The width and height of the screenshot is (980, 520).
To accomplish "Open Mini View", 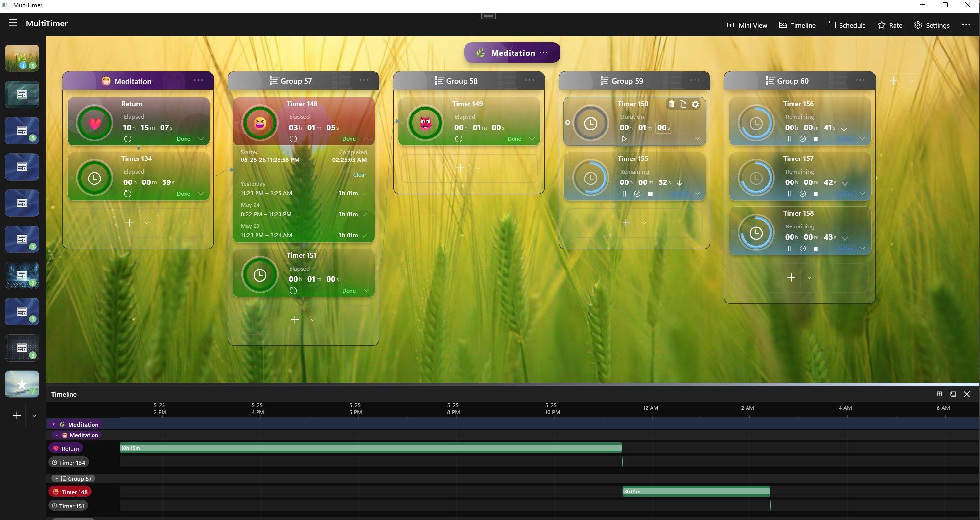I will [x=747, y=25].
